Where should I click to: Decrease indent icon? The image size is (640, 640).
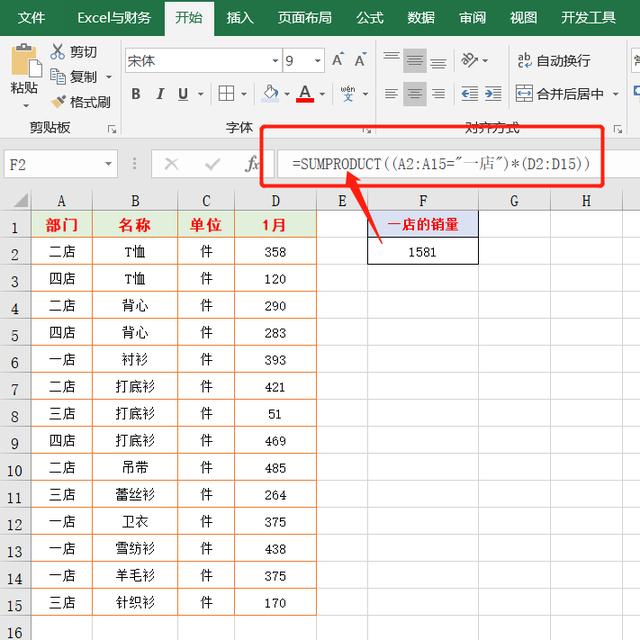(x=470, y=93)
